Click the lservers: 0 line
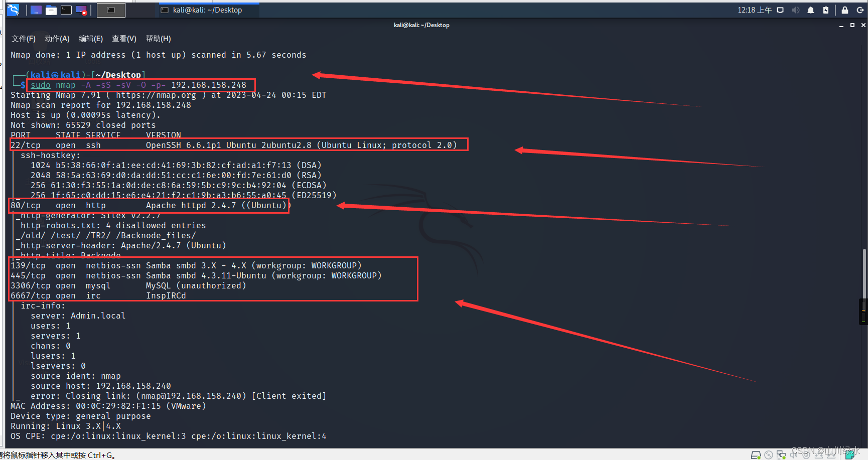 coord(58,366)
